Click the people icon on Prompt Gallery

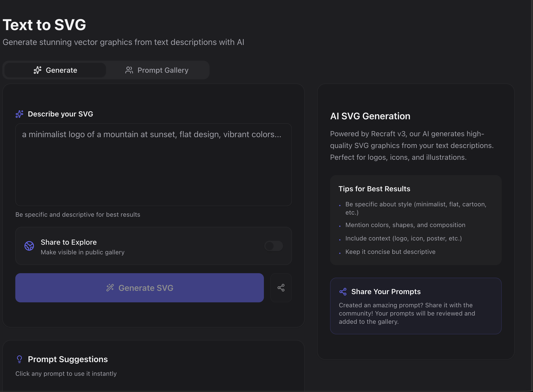tap(129, 70)
